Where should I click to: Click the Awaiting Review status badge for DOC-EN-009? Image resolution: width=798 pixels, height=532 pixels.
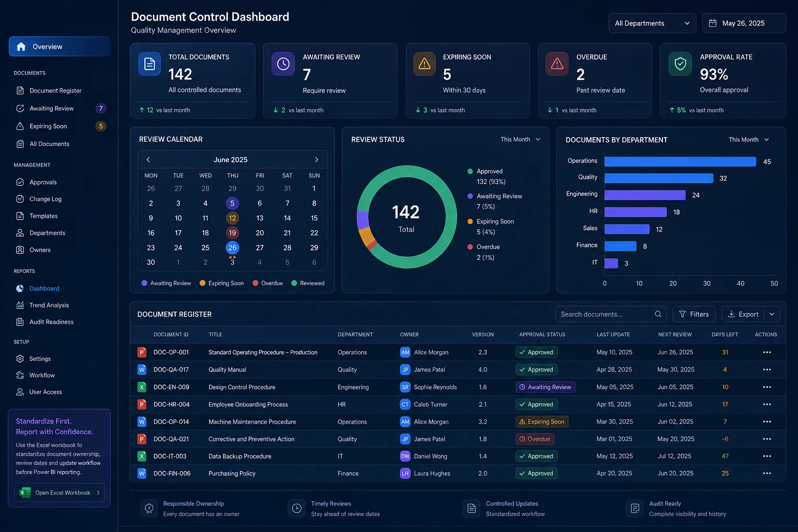click(x=546, y=387)
